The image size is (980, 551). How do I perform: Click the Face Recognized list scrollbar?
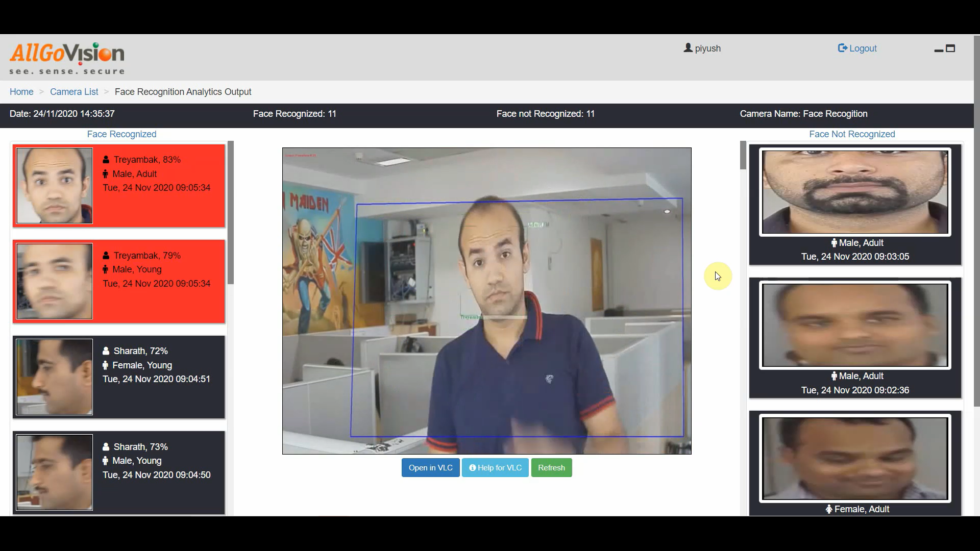[x=231, y=213]
